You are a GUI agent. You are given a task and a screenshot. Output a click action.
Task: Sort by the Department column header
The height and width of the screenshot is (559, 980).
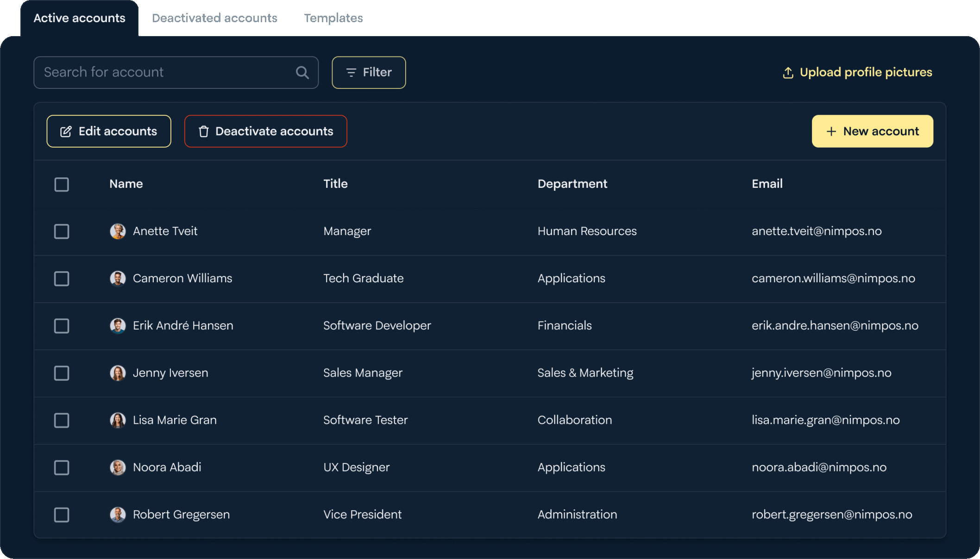[x=572, y=184]
